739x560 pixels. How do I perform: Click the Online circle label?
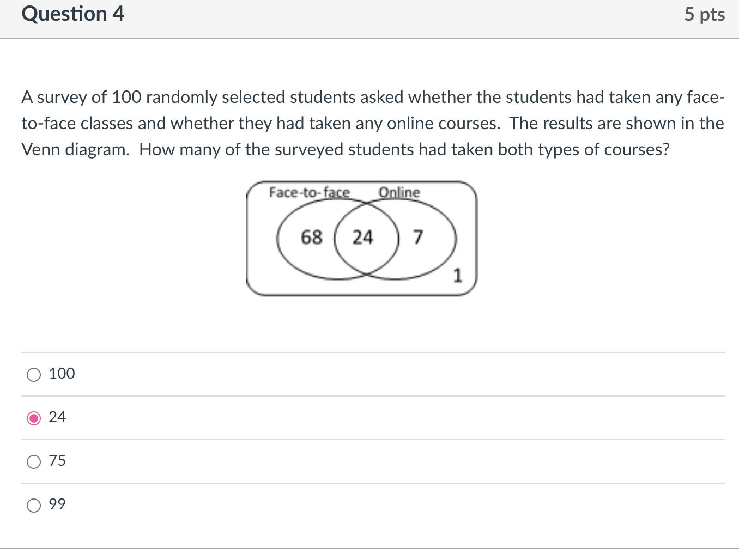point(399,192)
